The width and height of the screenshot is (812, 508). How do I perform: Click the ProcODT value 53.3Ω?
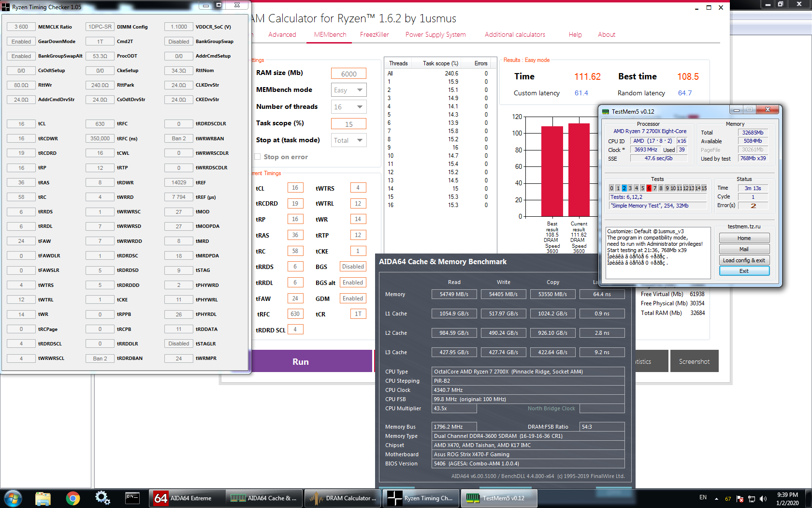tap(100, 56)
